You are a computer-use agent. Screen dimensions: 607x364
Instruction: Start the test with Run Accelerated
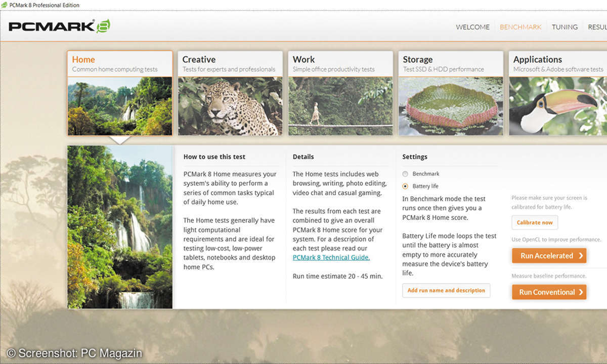coord(549,256)
